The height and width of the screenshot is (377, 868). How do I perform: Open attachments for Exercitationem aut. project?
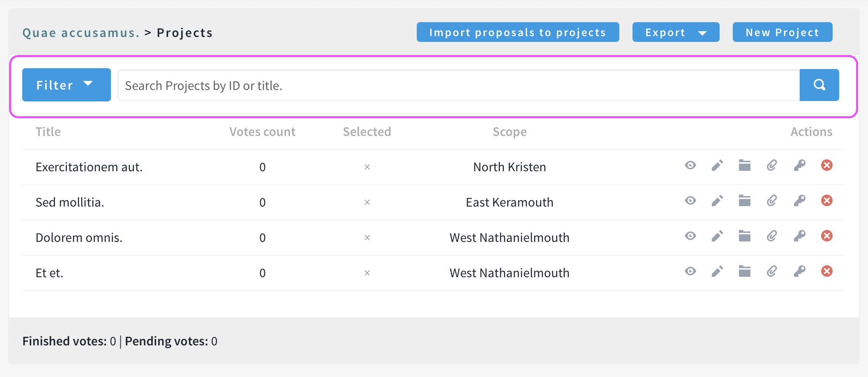pos(772,166)
